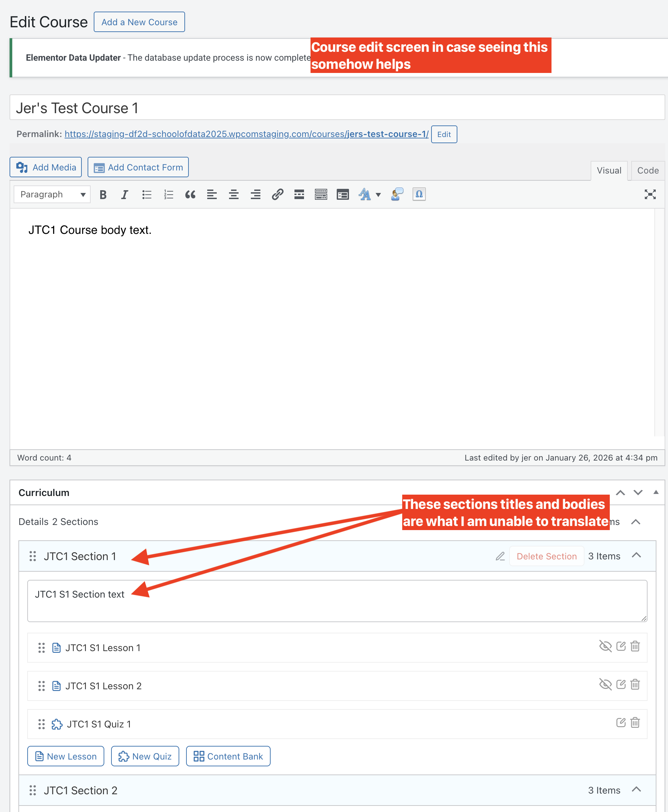Select the Visual editor tab
The image size is (668, 812).
click(609, 170)
